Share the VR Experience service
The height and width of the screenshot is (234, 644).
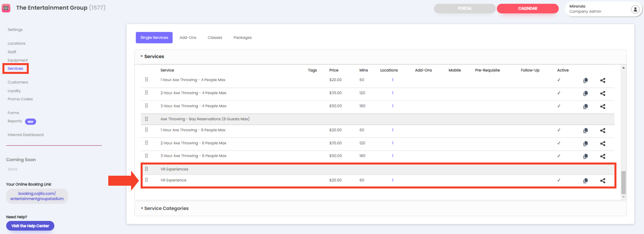click(x=602, y=180)
